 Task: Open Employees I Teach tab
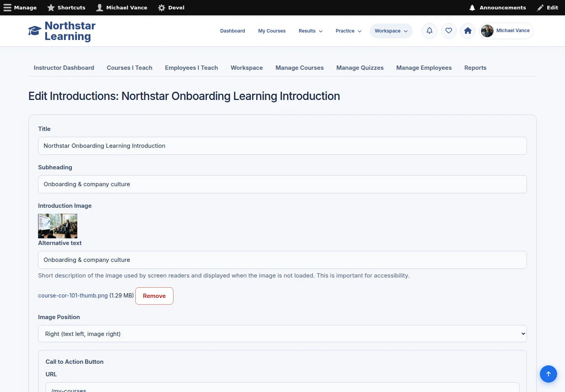[191, 68]
